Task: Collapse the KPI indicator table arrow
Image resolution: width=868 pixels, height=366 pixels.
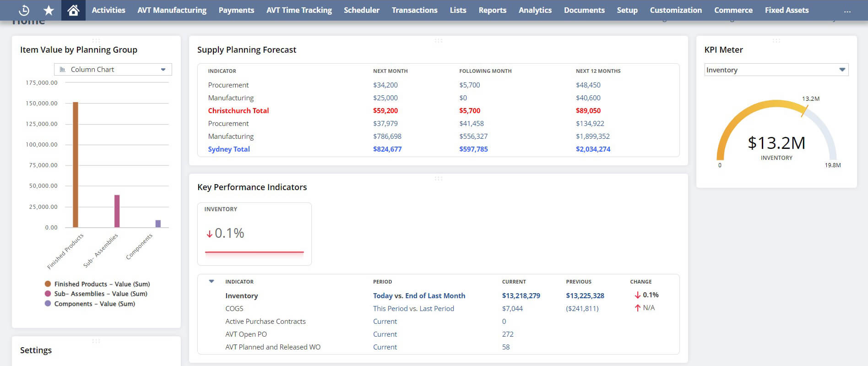Action: [x=212, y=281]
